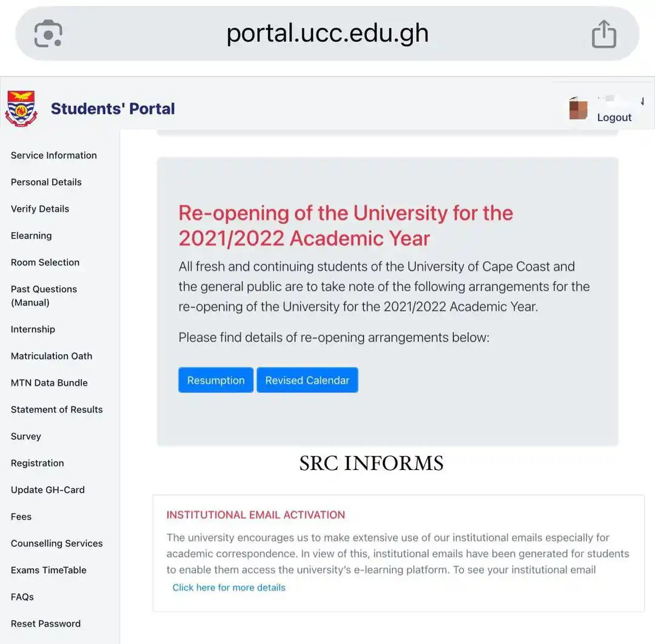Select the Students' Portal heading
This screenshot has width=655, height=644.
[x=113, y=108]
